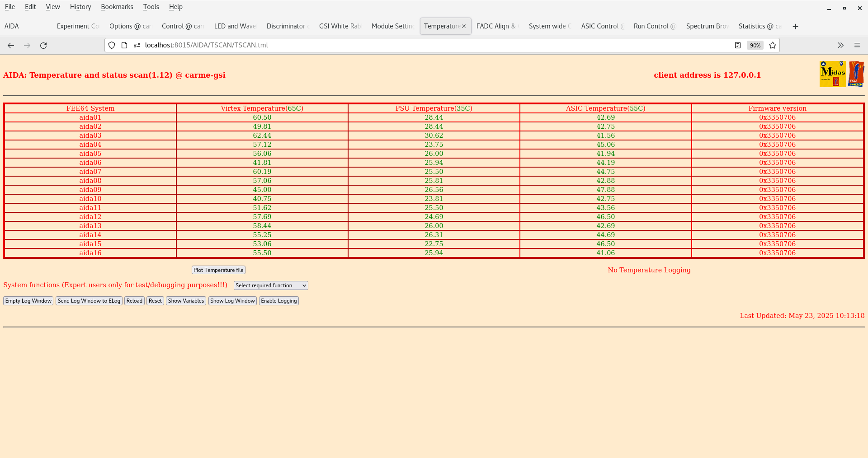This screenshot has width=868, height=458.
Task: Switch to the 'FADC Align' tab
Action: pos(496,26)
